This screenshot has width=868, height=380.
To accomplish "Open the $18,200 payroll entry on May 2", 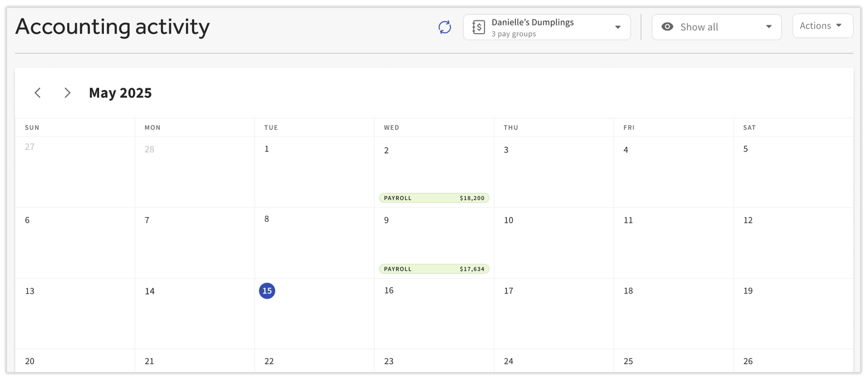I will tap(434, 198).
